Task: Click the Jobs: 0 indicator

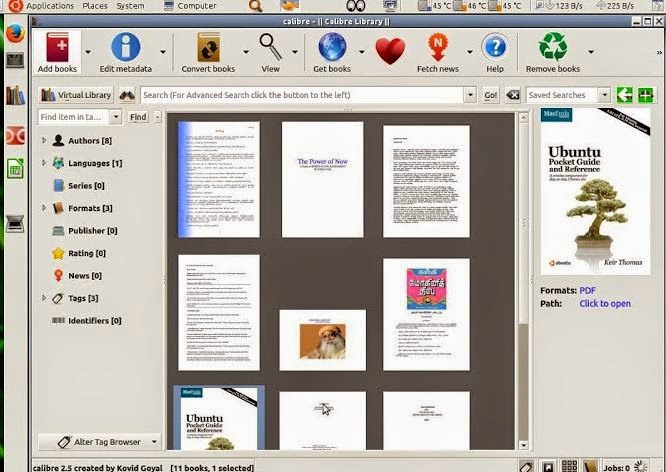Action: 626,467
